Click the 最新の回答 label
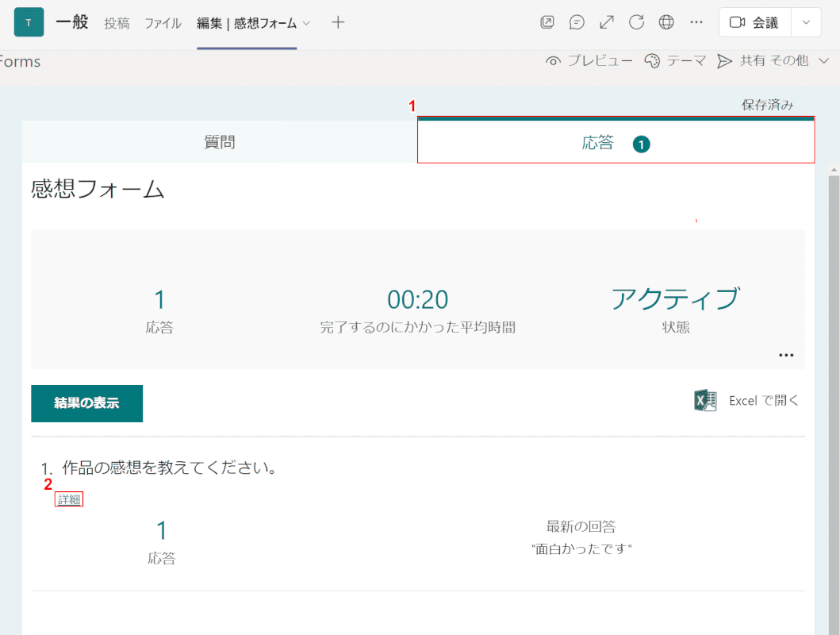 click(581, 526)
